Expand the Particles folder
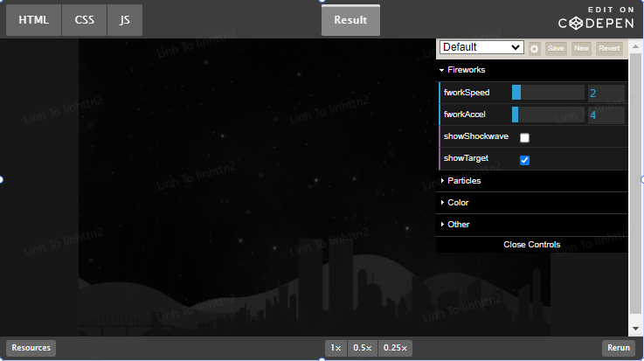644x361 pixels. [464, 181]
